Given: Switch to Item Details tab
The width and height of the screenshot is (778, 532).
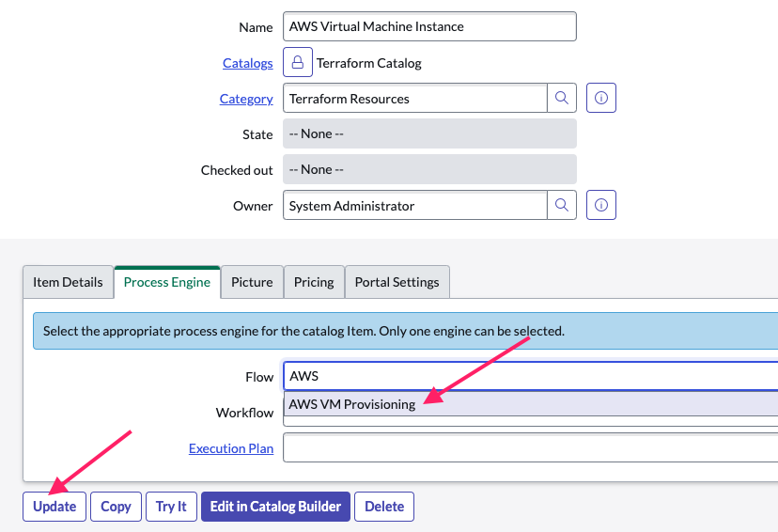Looking at the screenshot, I should (x=68, y=282).
